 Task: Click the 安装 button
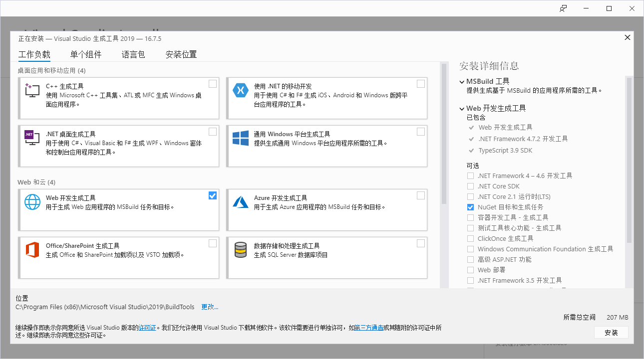pos(611,333)
